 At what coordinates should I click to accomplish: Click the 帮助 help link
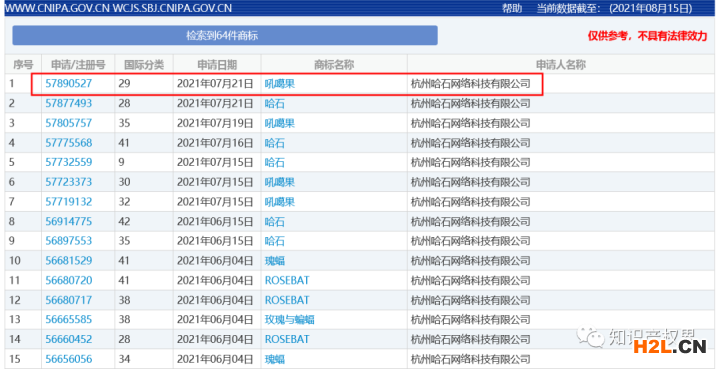pyautogui.click(x=512, y=8)
